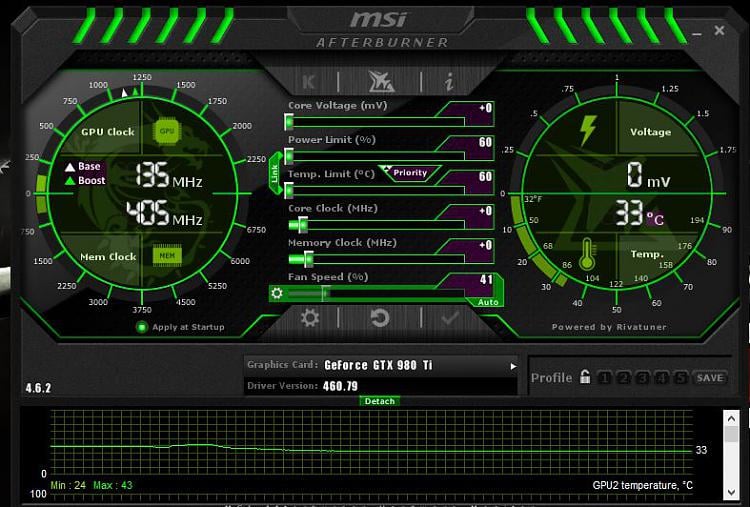Click the monitoring scrollbar thumb

pos(731,434)
